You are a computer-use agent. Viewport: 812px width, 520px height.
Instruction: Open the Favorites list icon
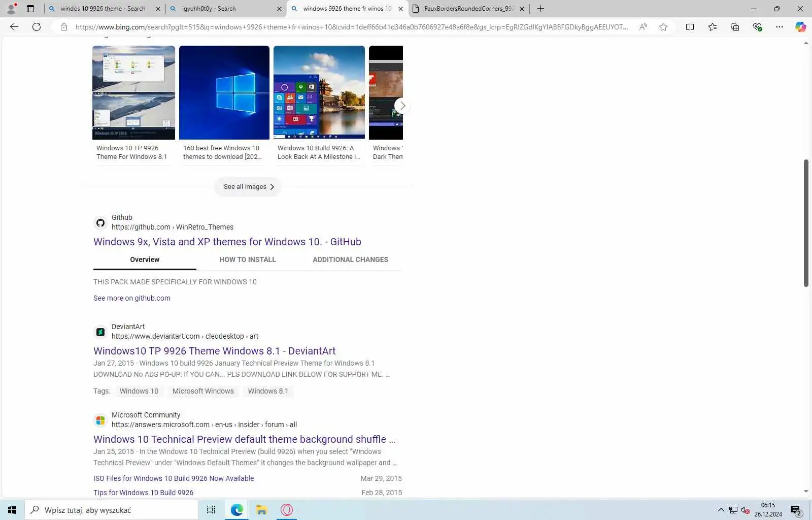click(713, 27)
